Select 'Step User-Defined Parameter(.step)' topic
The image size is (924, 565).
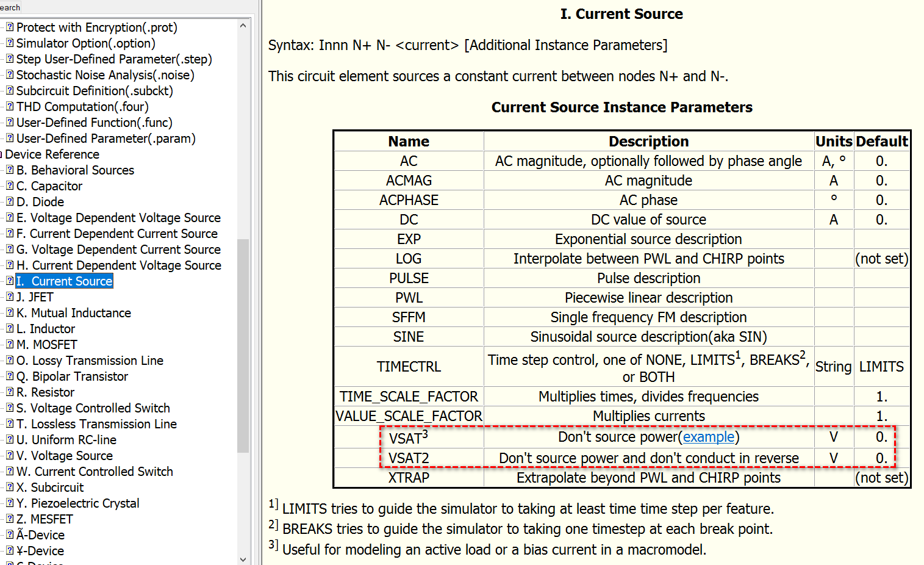114,59
